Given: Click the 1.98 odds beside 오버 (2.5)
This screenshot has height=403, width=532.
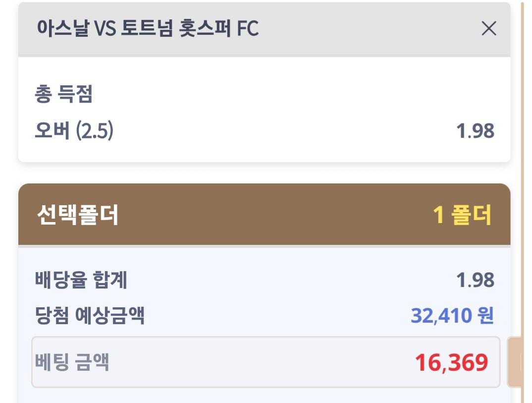Looking at the screenshot, I should (475, 131).
